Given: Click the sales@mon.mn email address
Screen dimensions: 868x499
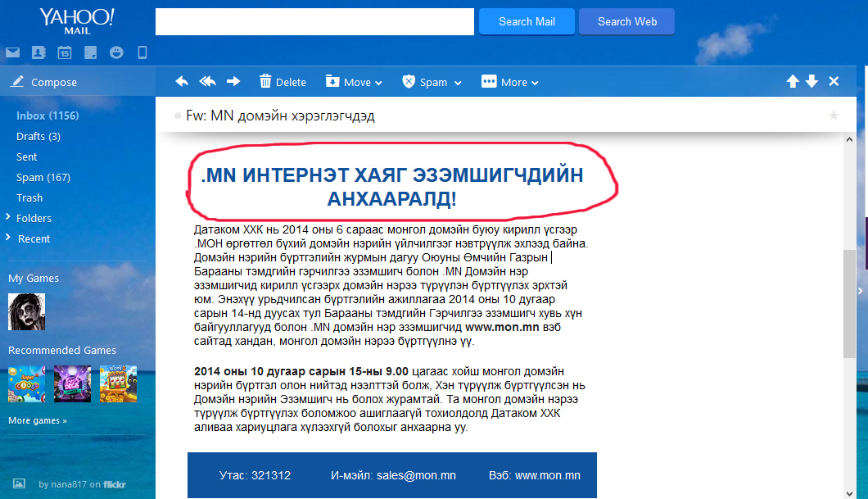Looking at the screenshot, I should point(416,475).
